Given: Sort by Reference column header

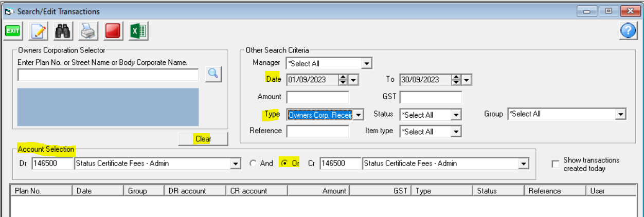Looking at the screenshot, I should 555,191.
